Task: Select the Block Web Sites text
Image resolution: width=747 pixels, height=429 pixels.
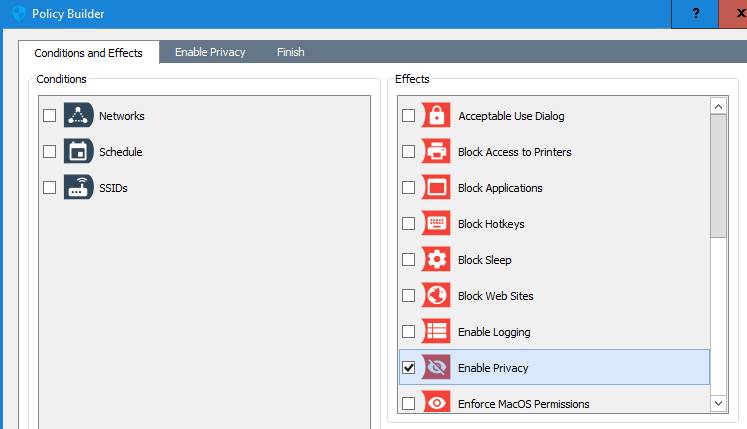Action: pos(495,296)
